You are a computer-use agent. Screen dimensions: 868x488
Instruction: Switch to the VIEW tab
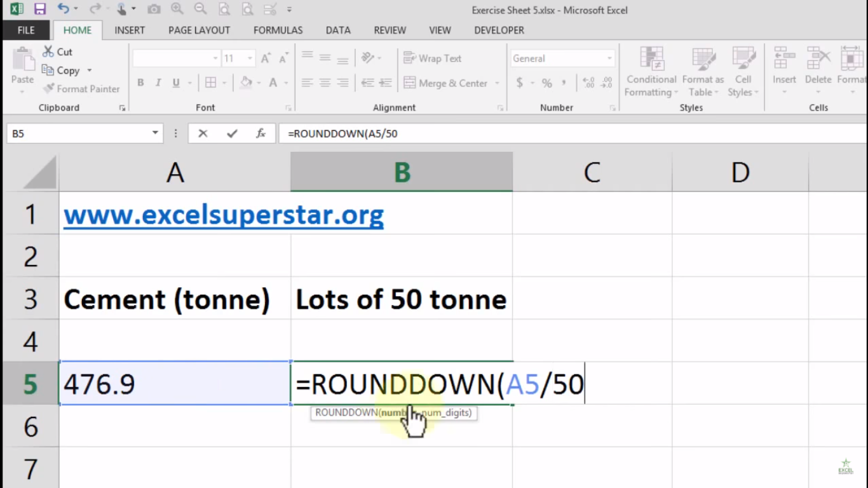click(440, 30)
